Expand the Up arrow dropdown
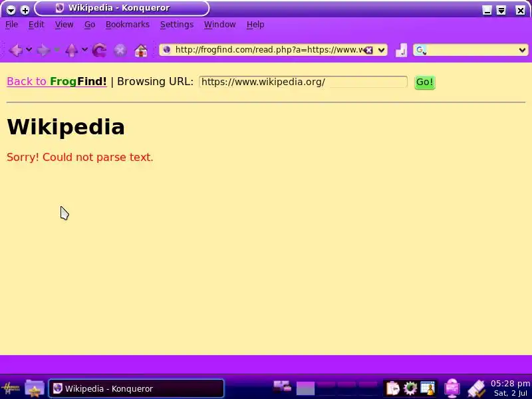The width and height of the screenshot is (532, 399). [85, 50]
